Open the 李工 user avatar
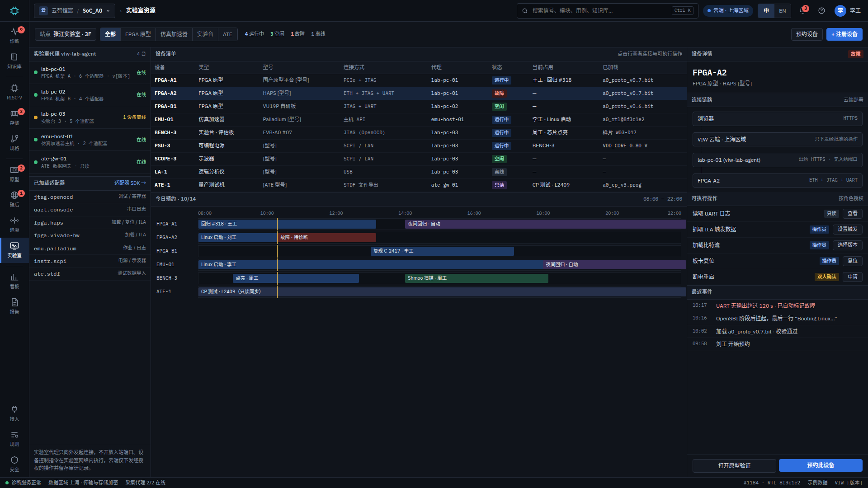Viewport: 868px width, 488px height. [x=840, y=10]
